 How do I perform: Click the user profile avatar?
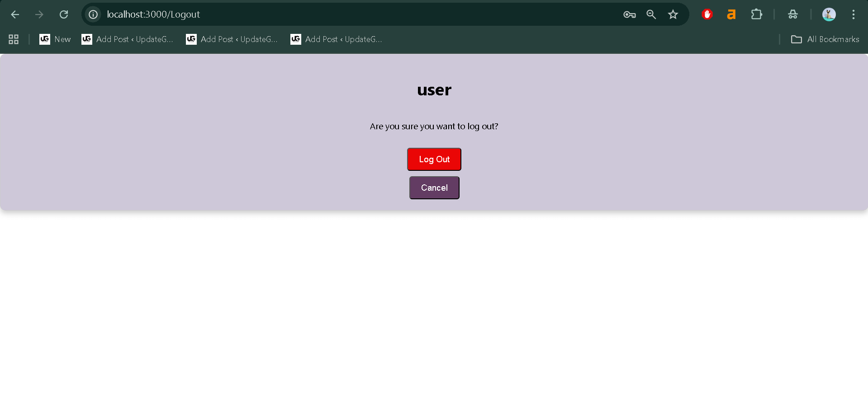pos(829,14)
